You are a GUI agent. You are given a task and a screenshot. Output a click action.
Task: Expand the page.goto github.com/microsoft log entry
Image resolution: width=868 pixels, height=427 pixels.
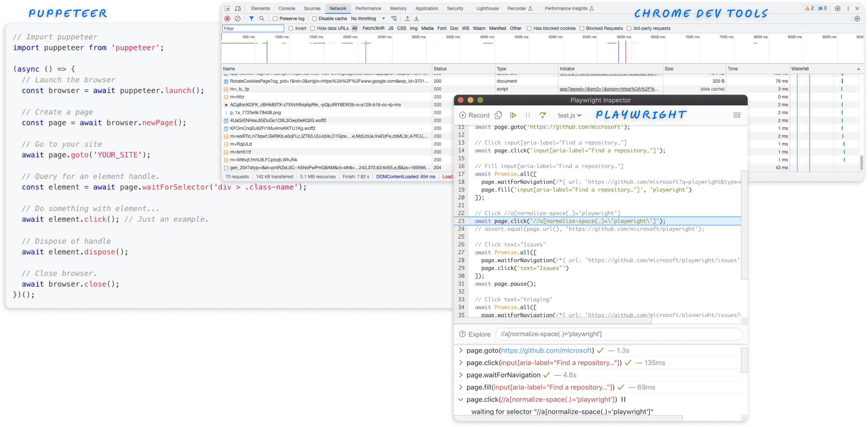coord(461,350)
